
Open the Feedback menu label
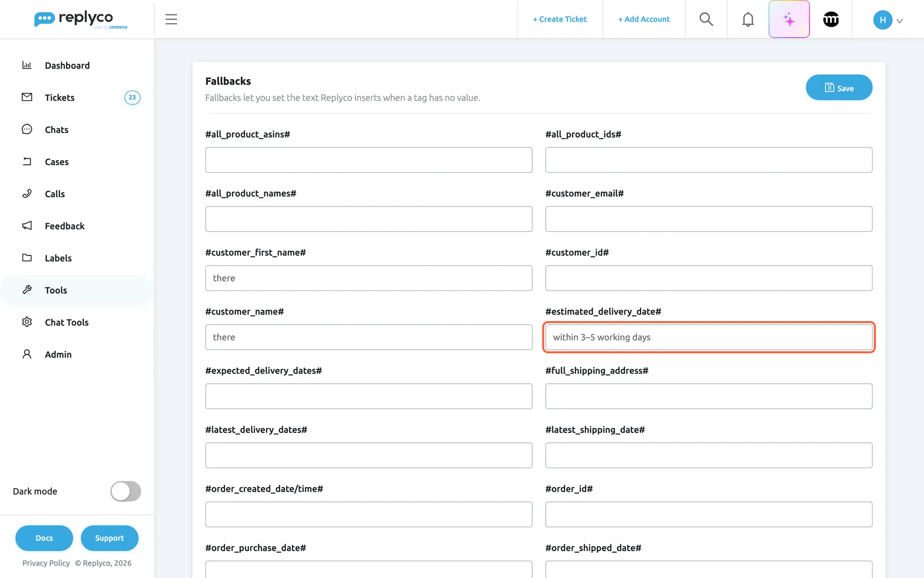(x=65, y=226)
